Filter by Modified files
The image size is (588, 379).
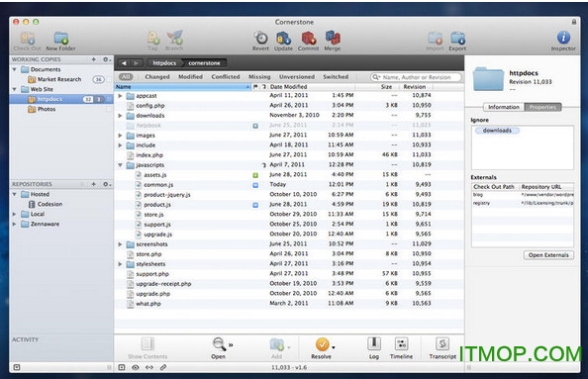[190, 76]
